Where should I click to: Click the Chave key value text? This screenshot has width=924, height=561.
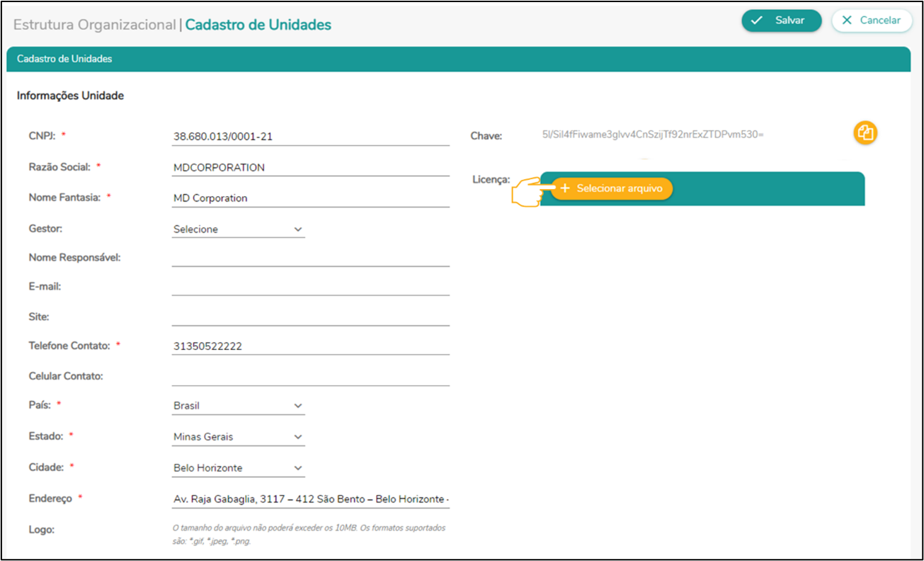click(x=652, y=134)
